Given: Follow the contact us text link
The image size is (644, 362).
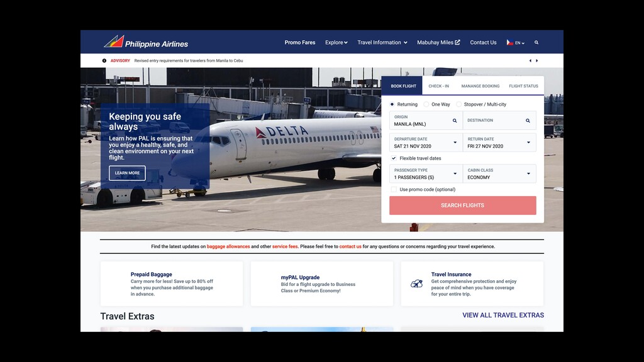Looking at the screenshot, I should point(350,246).
